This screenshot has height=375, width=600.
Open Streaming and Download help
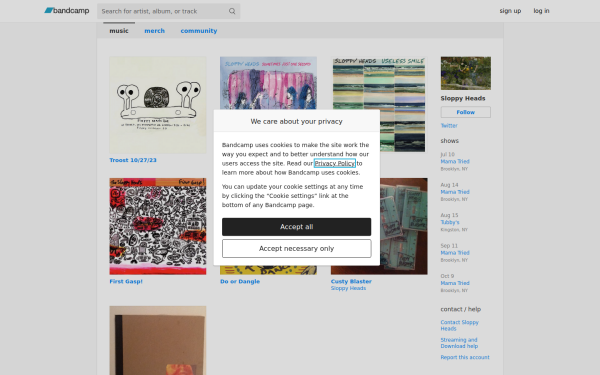point(459,343)
